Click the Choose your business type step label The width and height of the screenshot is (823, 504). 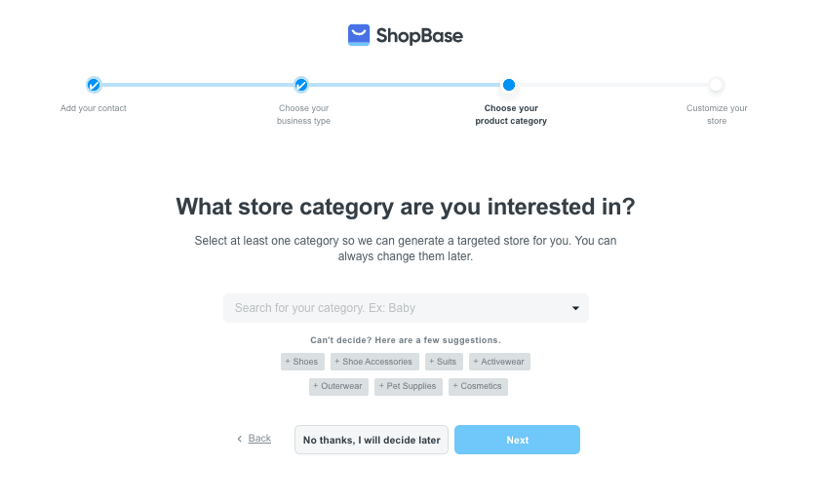(x=303, y=114)
